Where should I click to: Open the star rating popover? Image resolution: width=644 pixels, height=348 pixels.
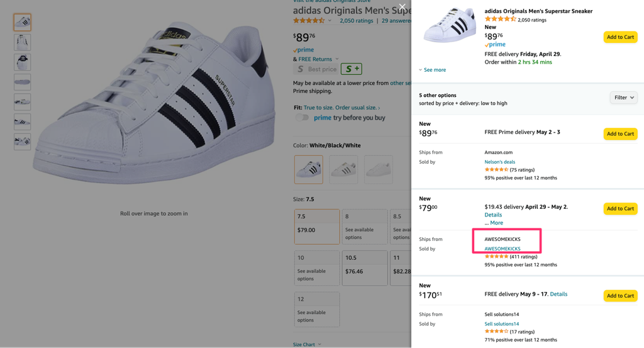313,21
